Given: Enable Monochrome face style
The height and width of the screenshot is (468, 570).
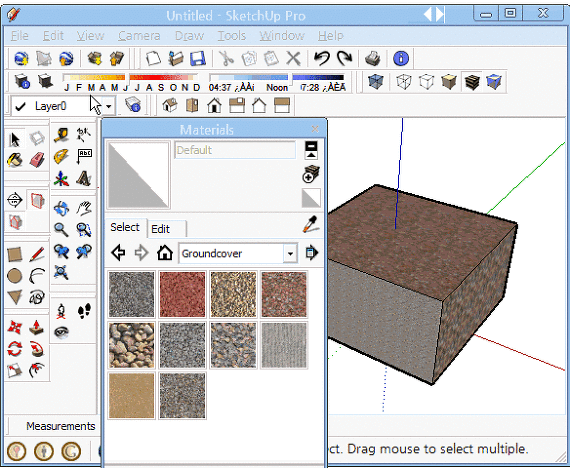Looking at the screenshot, I should coord(494,81).
